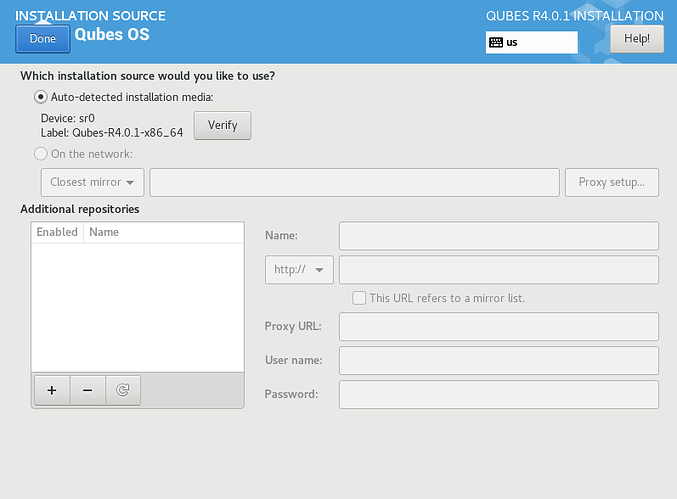
Task: Click the repository Name field
Action: (x=499, y=236)
